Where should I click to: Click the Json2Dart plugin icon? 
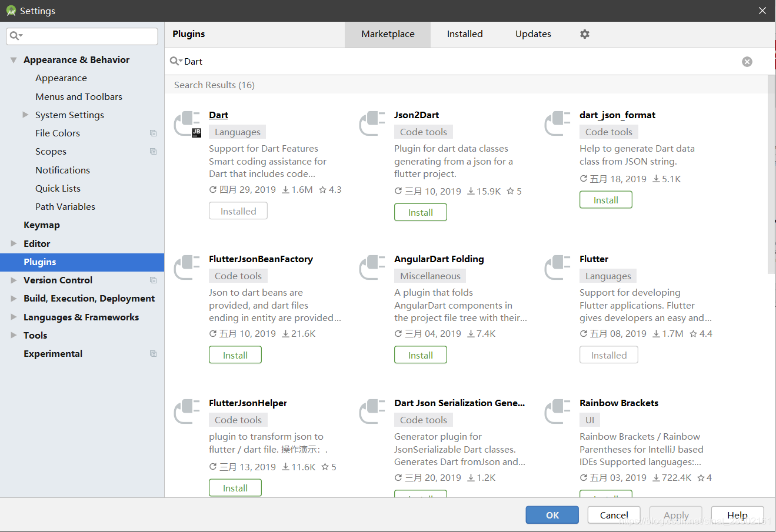click(x=372, y=123)
